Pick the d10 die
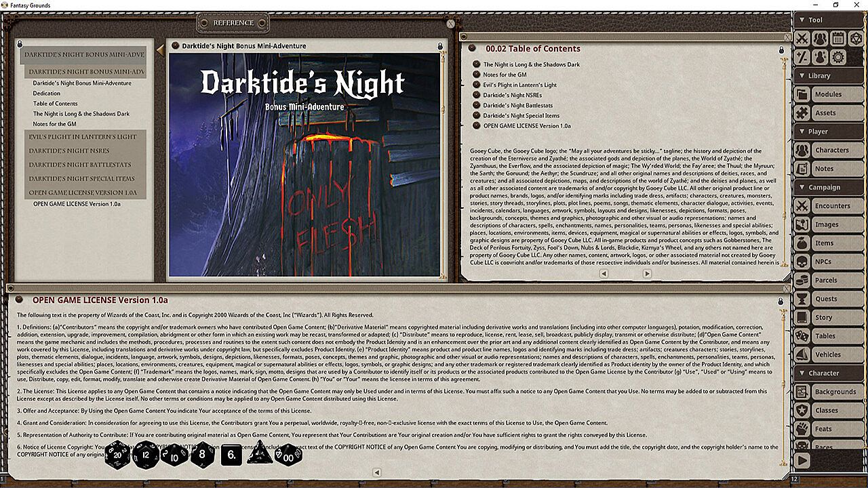The height and width of the screenshot is (488, 868). point(174,455)
